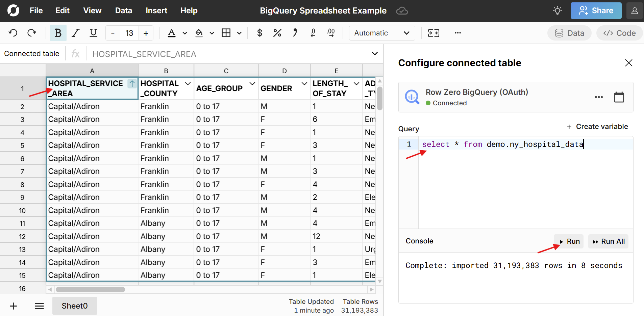This screenshot has width=644, height=316.
Task: Decrease decimal places
Action: pos(313,33)
